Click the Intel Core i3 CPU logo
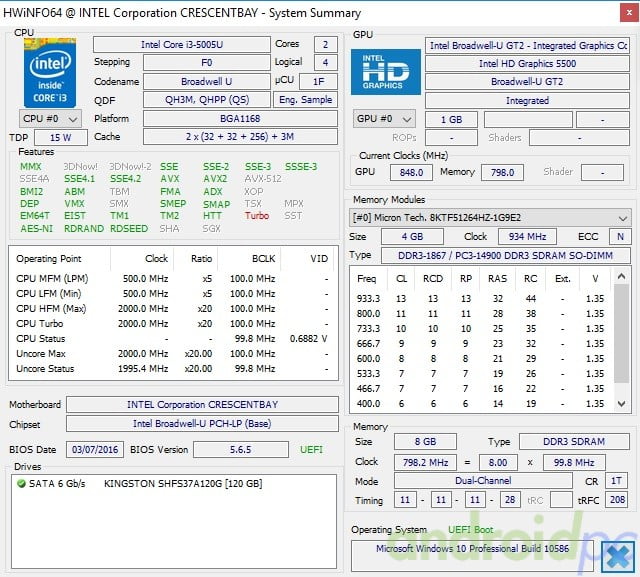640x577 pixels. (50, 73)
